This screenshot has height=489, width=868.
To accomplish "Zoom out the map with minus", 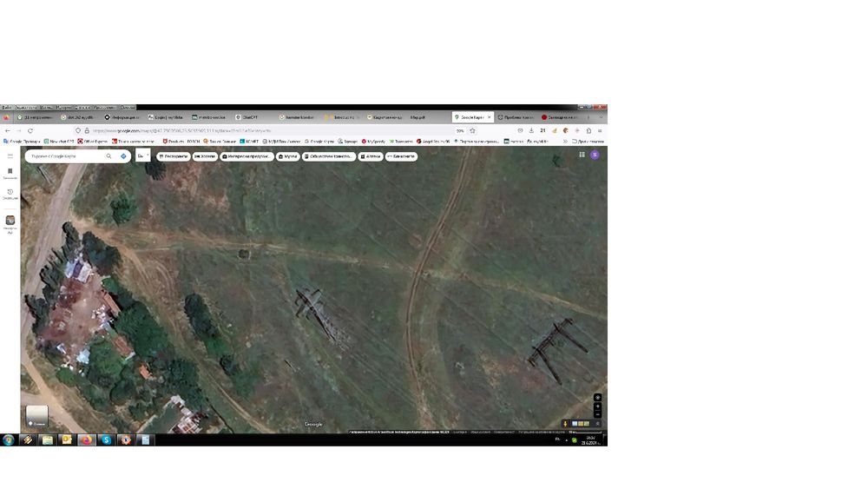I will coord(597,414).
